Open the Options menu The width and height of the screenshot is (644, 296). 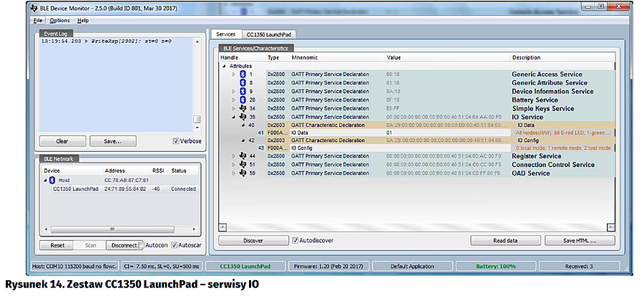[60, 20]
